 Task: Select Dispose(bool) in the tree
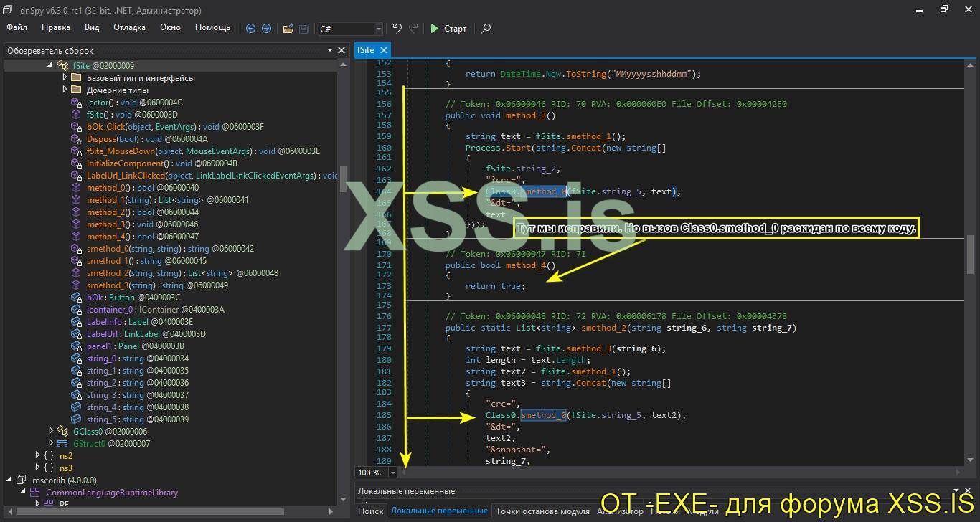coord(147,139)
